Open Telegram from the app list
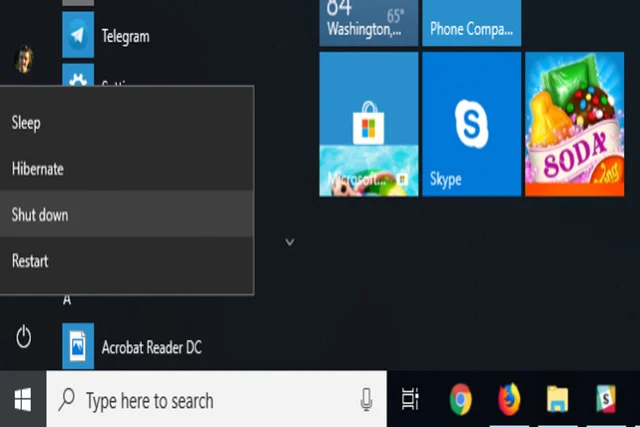Viewport: 640px width, 427px height. point(78,35)
